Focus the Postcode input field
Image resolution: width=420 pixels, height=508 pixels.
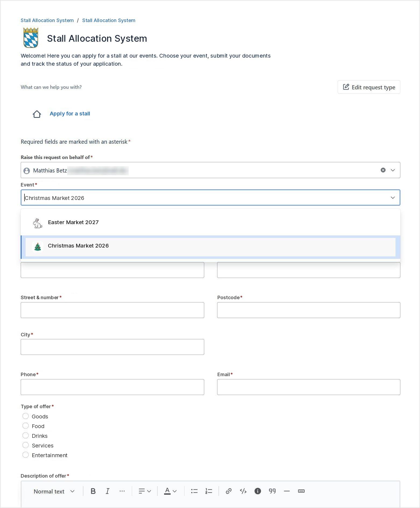[309, 310]
